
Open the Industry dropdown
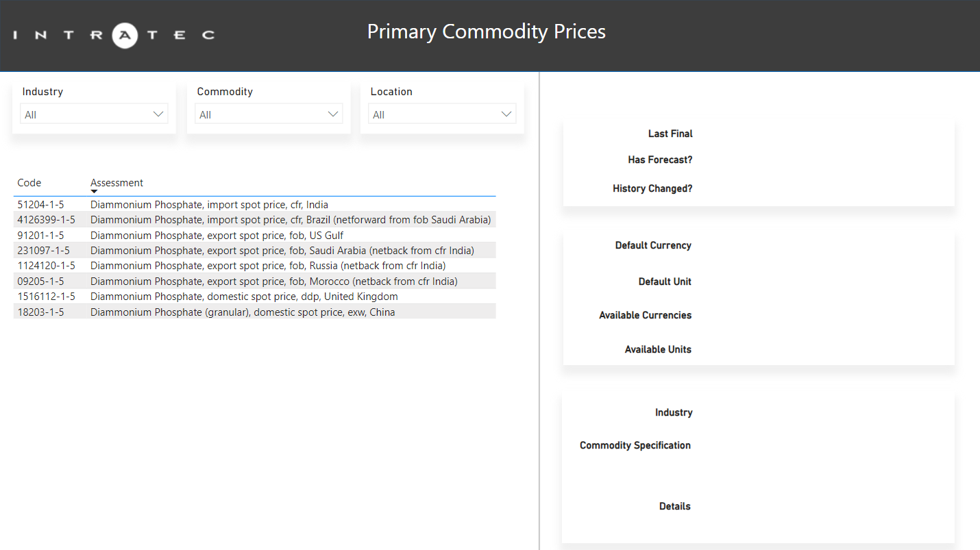[x=94, y=114]
